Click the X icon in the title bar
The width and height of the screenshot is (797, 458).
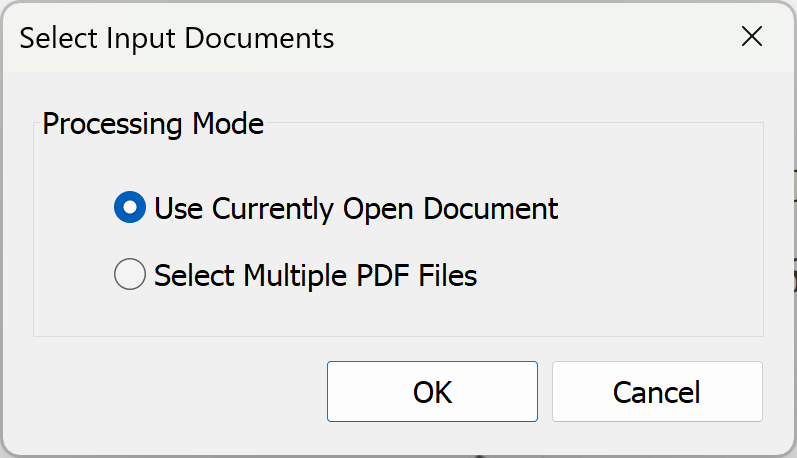(751, 38)
